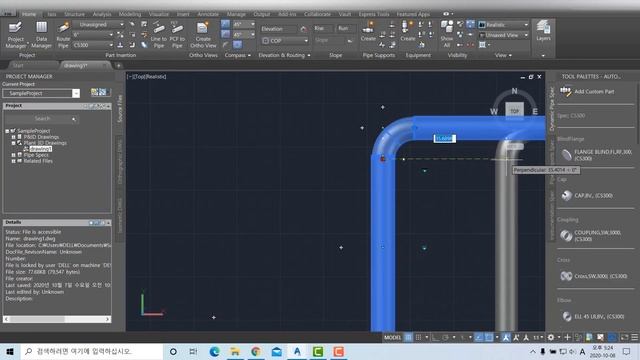Expand the SampleProject tree node

7,131
